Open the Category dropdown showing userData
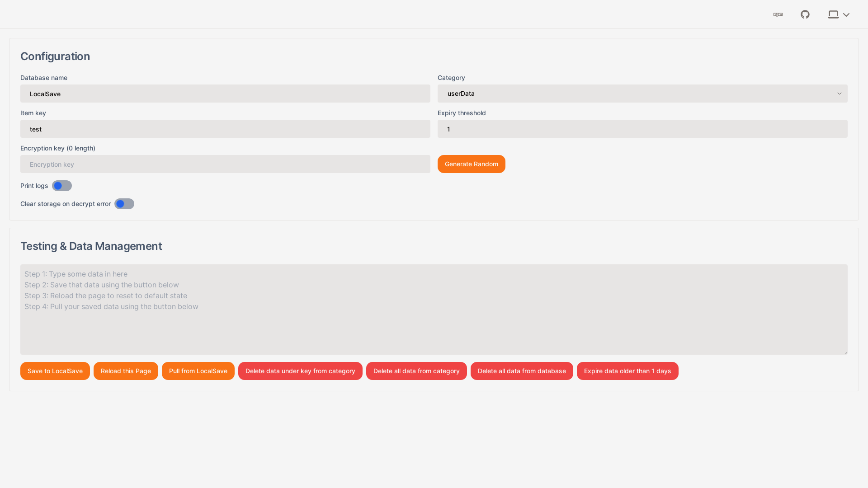Image resolution: width=868 pixels, height=488 pixels. pyautogui.click(x=642, y=94)
